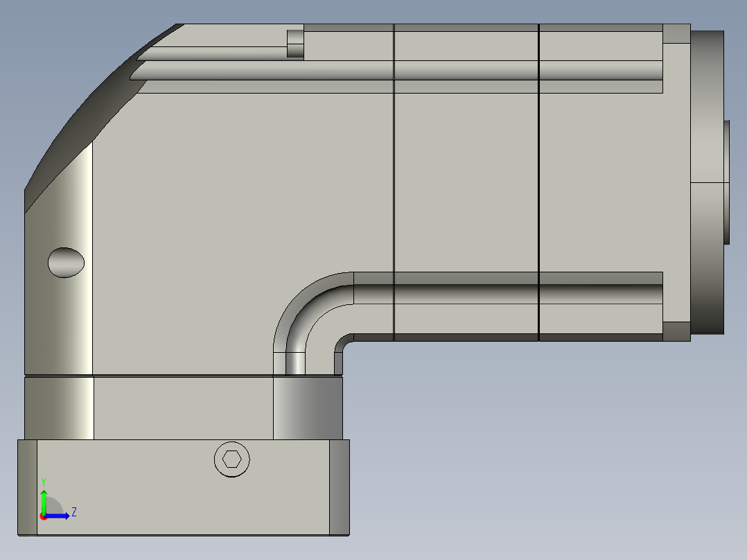The image size is (747, 560).
Task: Select the output shaft stub at right end
Action: pyautogui.click(x=727, y=182)
